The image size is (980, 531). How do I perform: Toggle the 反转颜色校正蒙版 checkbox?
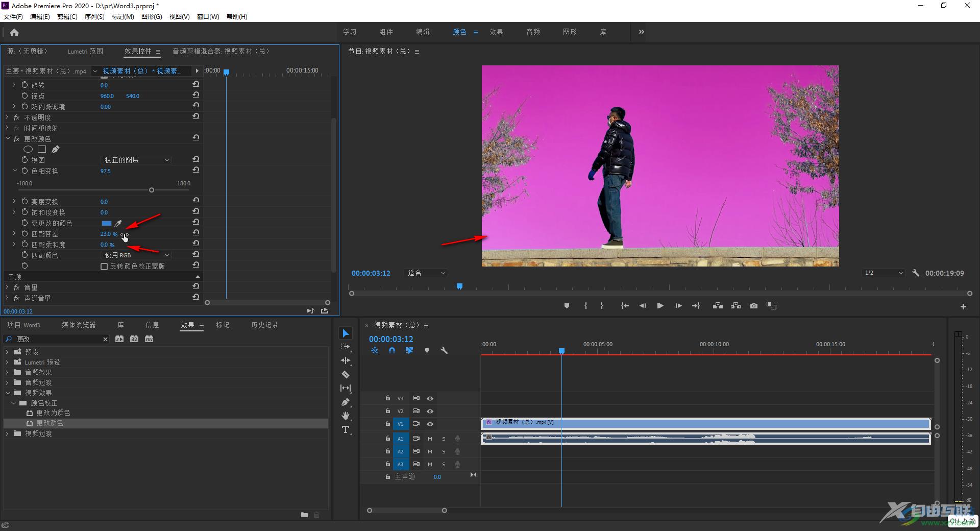coord(104,267)
